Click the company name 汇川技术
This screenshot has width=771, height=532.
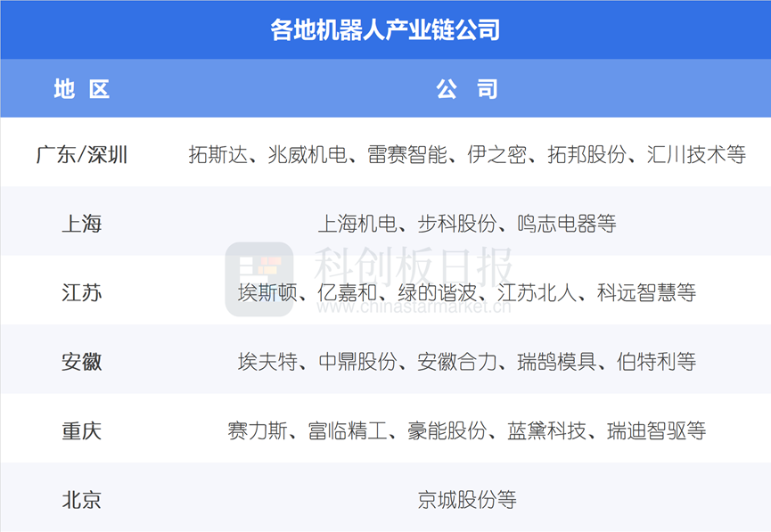pyautogui.click(x=698, y=154)
